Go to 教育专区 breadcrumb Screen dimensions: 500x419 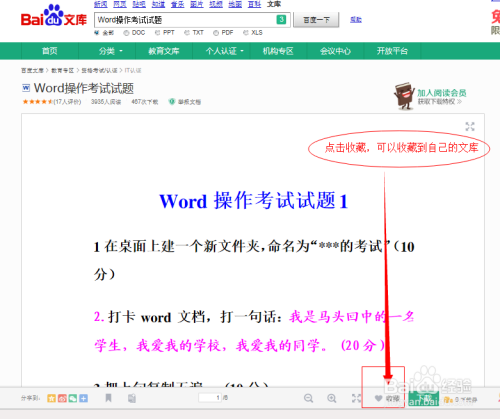[x=62, y=70]
